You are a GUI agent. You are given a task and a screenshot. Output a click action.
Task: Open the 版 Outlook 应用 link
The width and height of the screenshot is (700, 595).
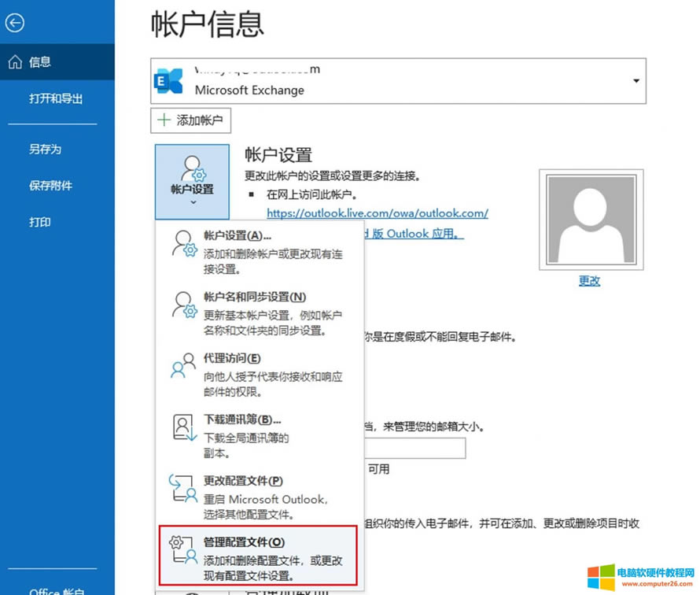click(x=414, y=234)
